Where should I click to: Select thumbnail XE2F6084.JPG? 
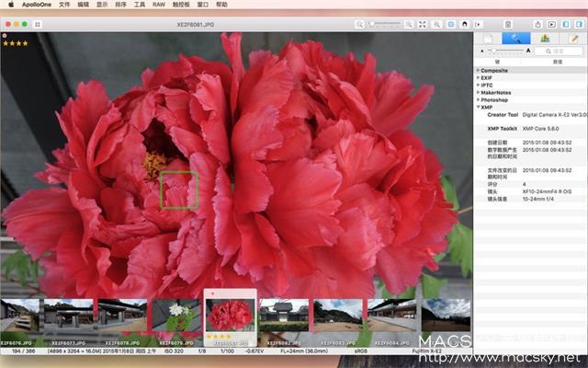392,315
